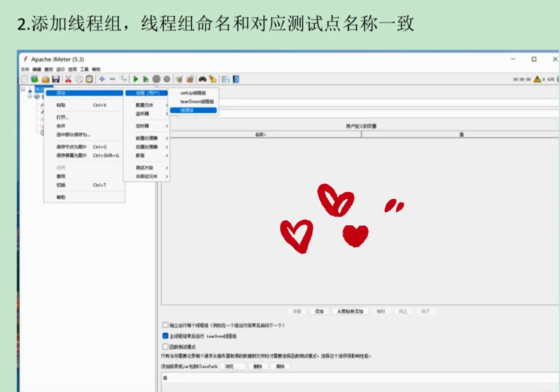This screenshot has width=560, height=392.
Task: Click the blue Help book icon
Action: pyautogui.click(x=236, y=79)
